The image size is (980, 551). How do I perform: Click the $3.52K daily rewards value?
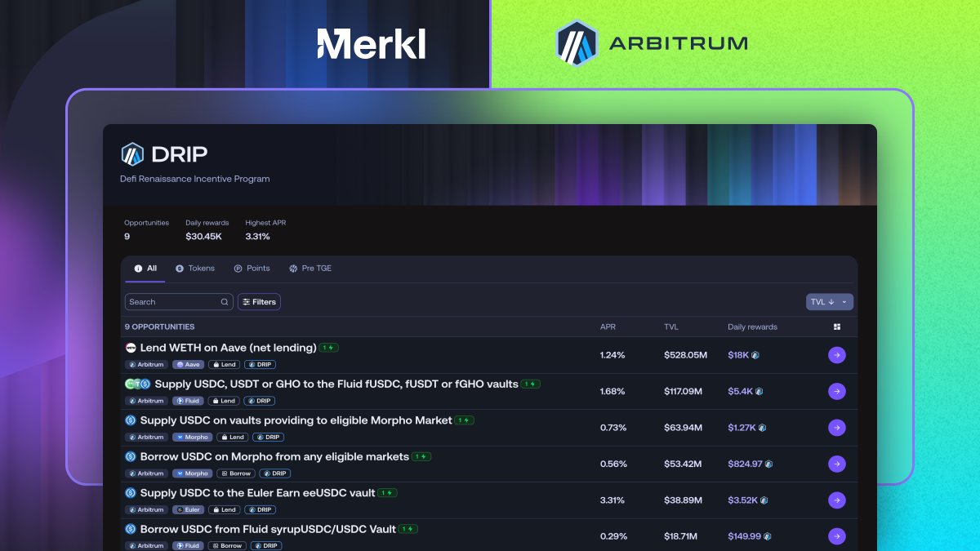[x=742, y=500]
